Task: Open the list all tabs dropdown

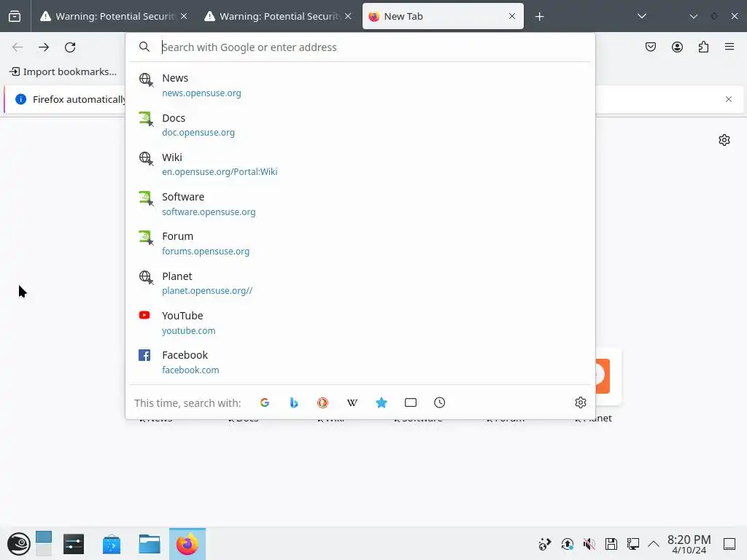Action: pos(642,16)
